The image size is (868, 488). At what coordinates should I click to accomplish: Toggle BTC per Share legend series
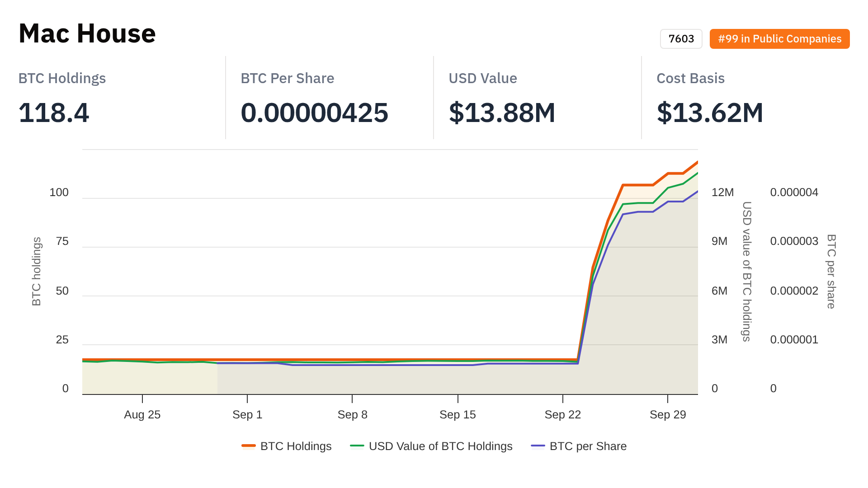[588, 446]
